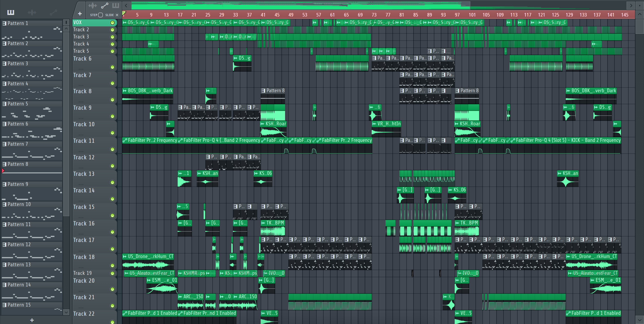Viewport: 644px width, 324px height.
Task: Toggle mute LED on Track 2
Action: click(113, 30)
